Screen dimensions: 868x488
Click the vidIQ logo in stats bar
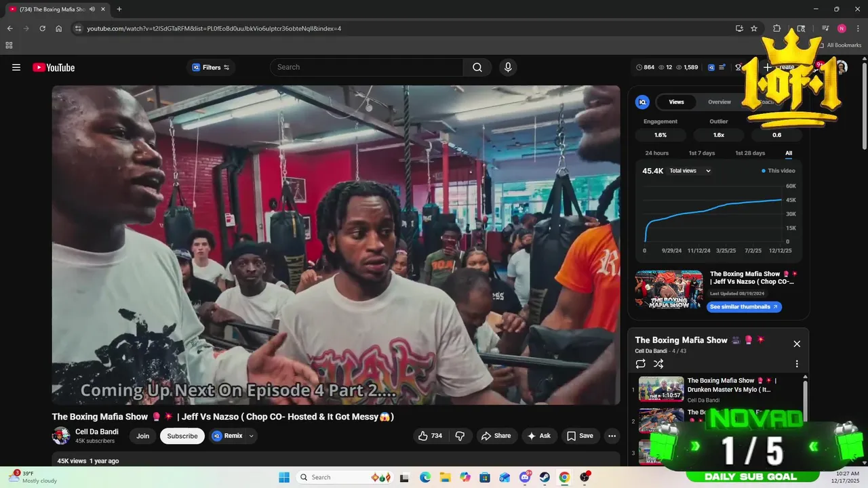point(711,67)
